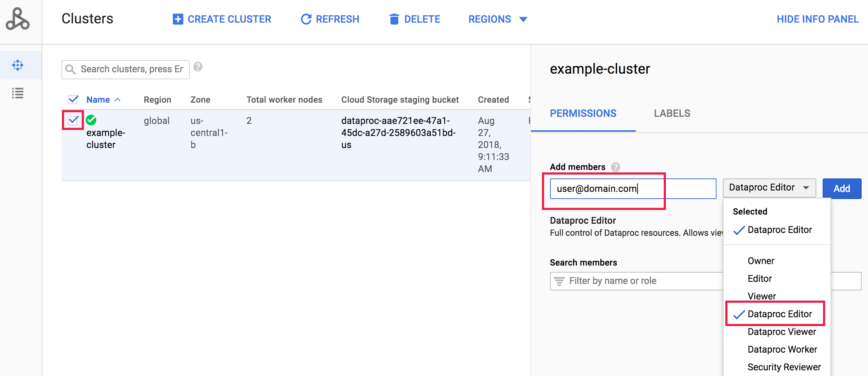Click help icon beside Add members
The image size is (868, 376).
point(616,167)
